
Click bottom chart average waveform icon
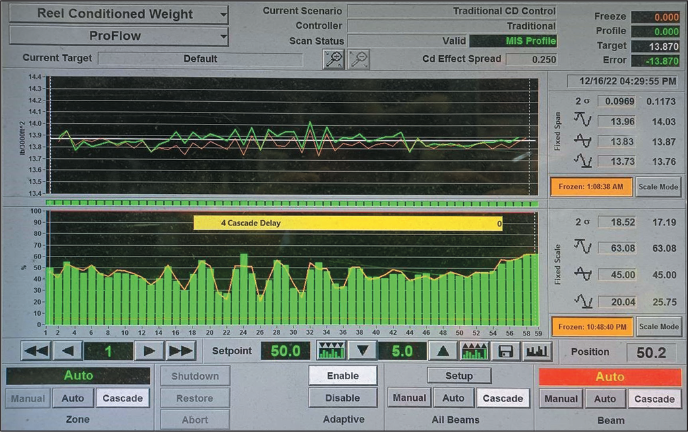click(x=583, y=274)
